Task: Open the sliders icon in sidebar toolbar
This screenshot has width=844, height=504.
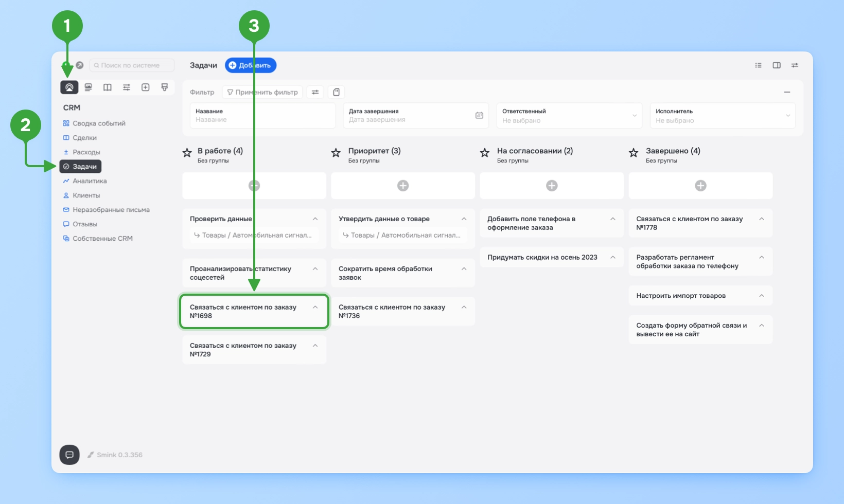Action: coord(126,87)
